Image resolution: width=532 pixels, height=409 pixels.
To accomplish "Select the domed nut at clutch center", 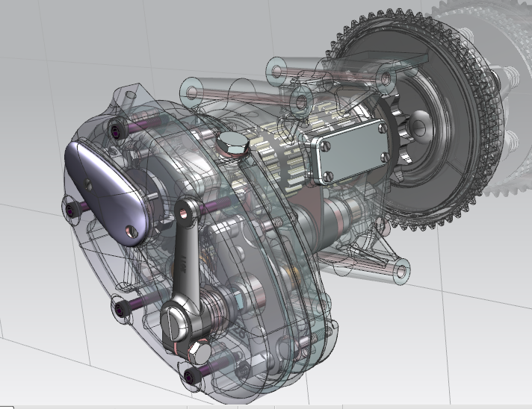I will pos(420,126).
